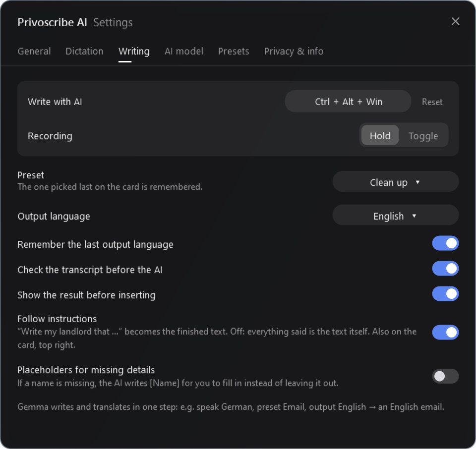Screen dimensions: 476x449
Task: Click the Preset heading text
Action: pos(31,175)
